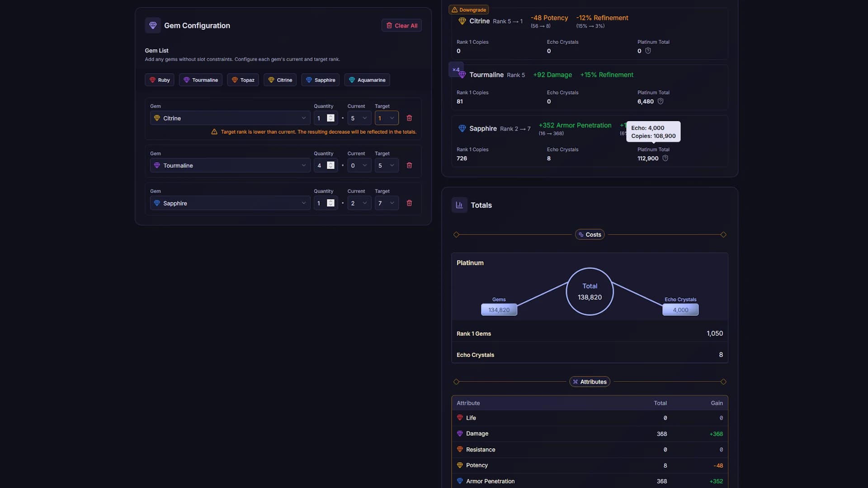This screenshot has width=868, height=488.
Task: Click Sapphire result card gem icon
Action: pos(462,128)
